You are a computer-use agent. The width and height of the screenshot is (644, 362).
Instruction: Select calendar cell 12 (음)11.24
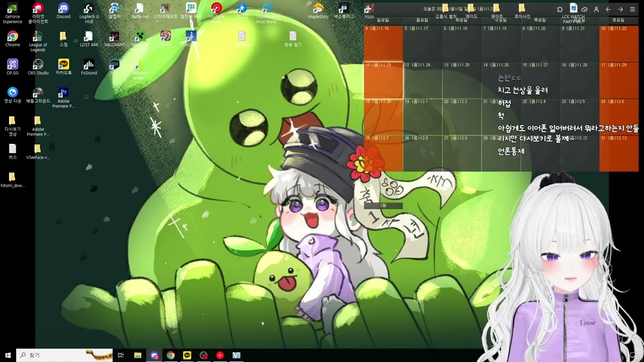click(423, 80)
